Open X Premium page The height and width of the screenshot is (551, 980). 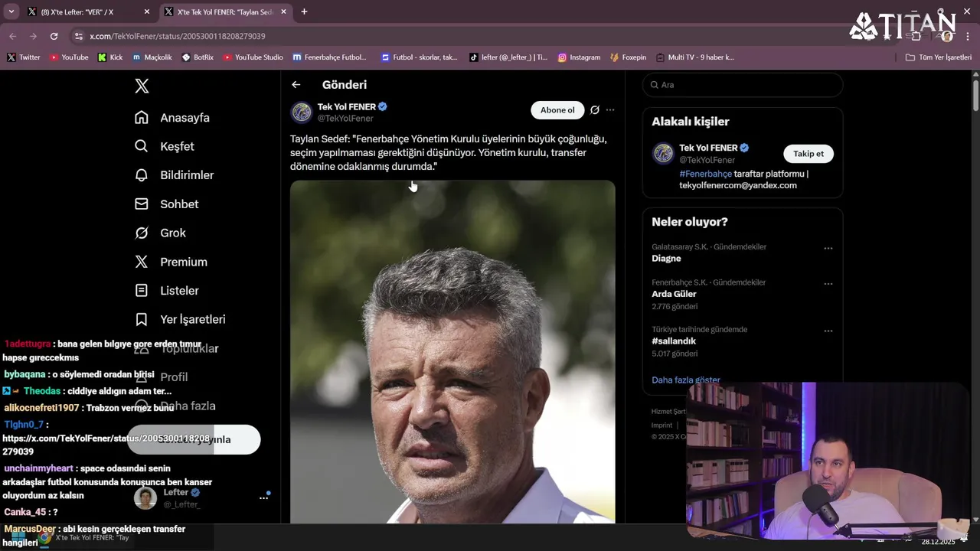(171, 262)
